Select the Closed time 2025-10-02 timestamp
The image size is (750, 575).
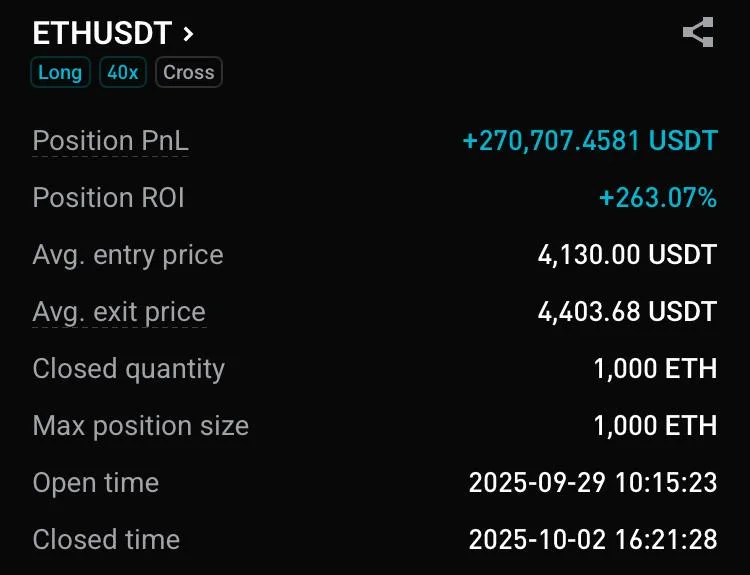[593, 540]
